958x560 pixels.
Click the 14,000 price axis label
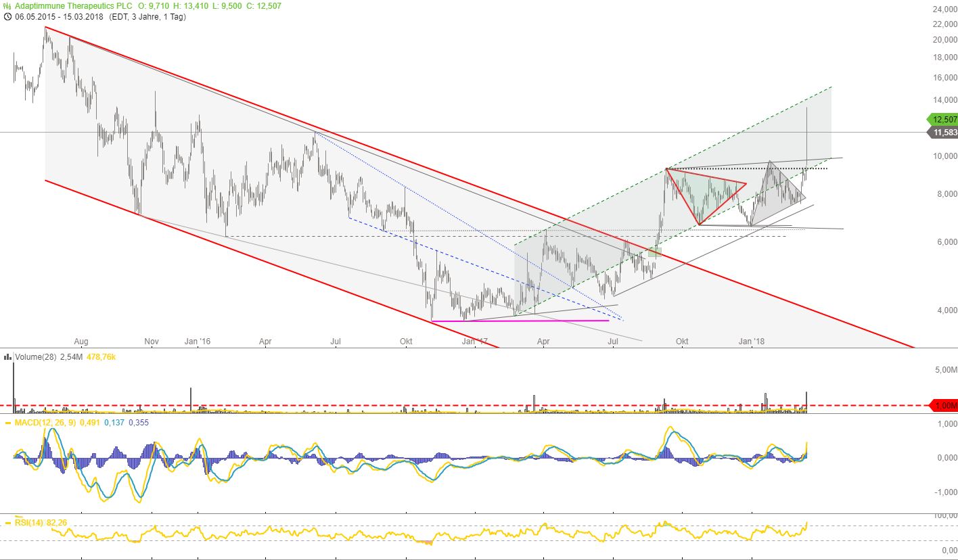945,100
